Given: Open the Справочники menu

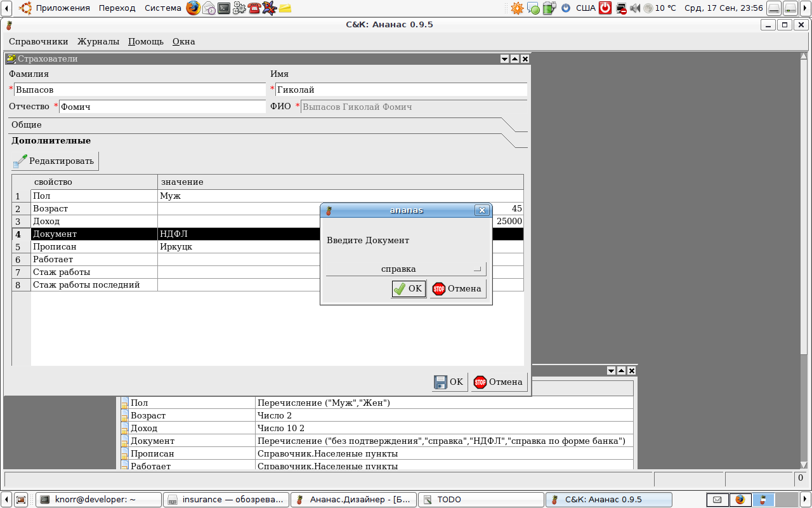Looking at the screenshot, I should pyautogui.click(x=38, y=42).
